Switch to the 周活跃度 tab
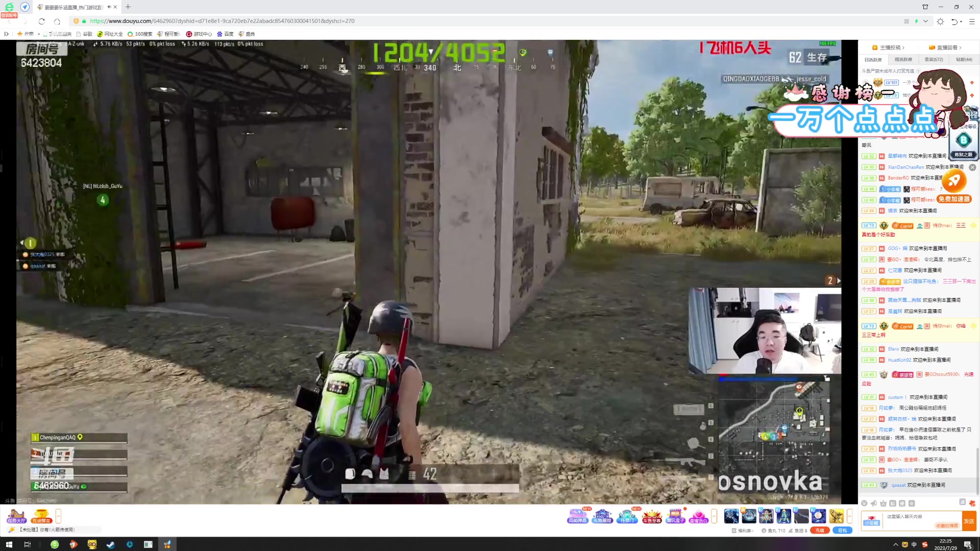980x551 pixels. tap(903, 59)
